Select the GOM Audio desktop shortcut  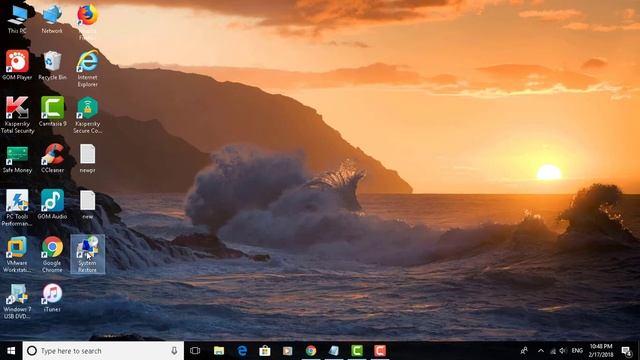(52, 205)
